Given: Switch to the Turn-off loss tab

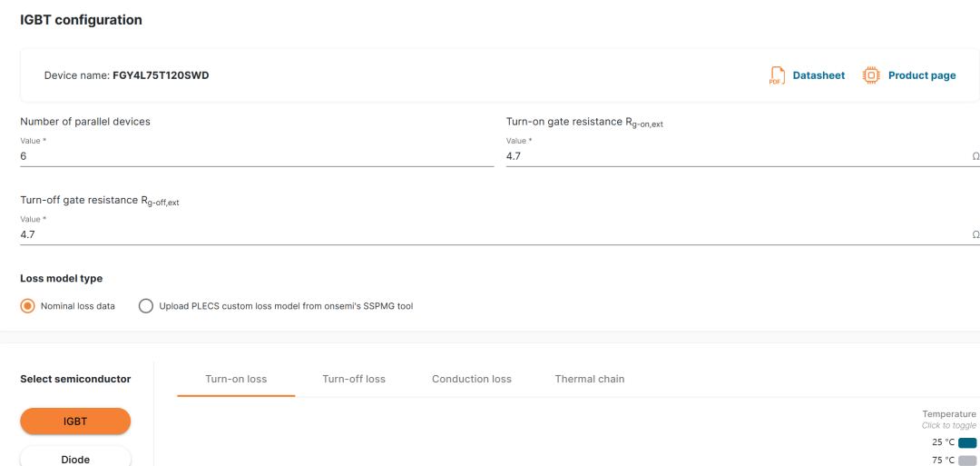Looking at the screenshot, I should [x=354, y=379].
